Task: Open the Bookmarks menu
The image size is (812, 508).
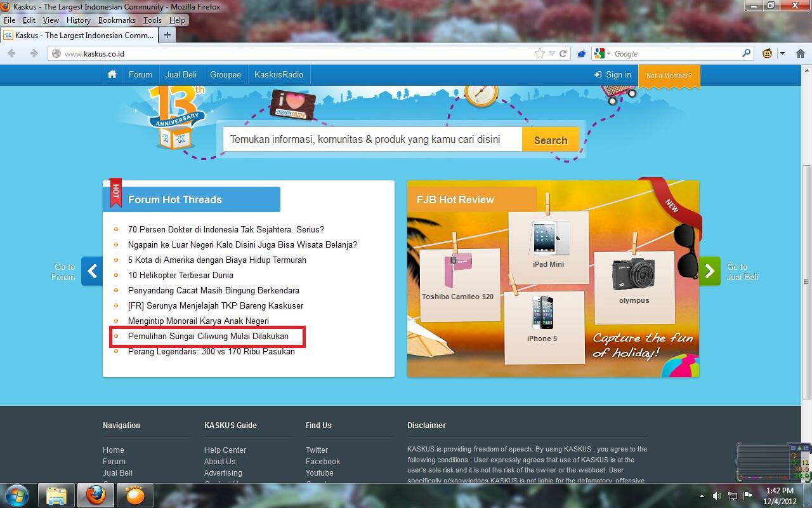Action: click(117, 20)
